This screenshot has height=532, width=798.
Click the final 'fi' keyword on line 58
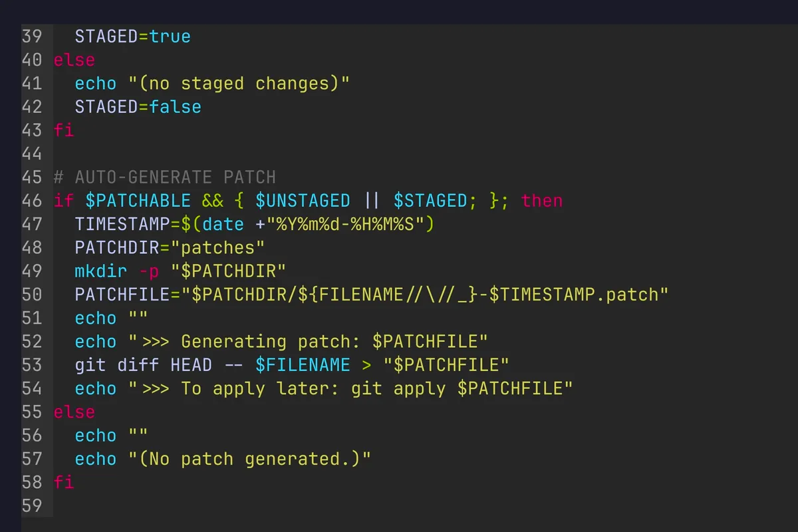pos(64,482)
